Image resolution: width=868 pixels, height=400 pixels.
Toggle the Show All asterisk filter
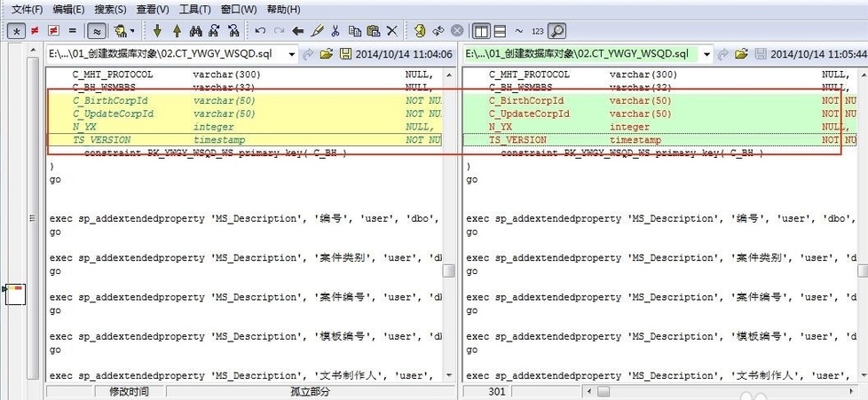click(x=16, y=31)
